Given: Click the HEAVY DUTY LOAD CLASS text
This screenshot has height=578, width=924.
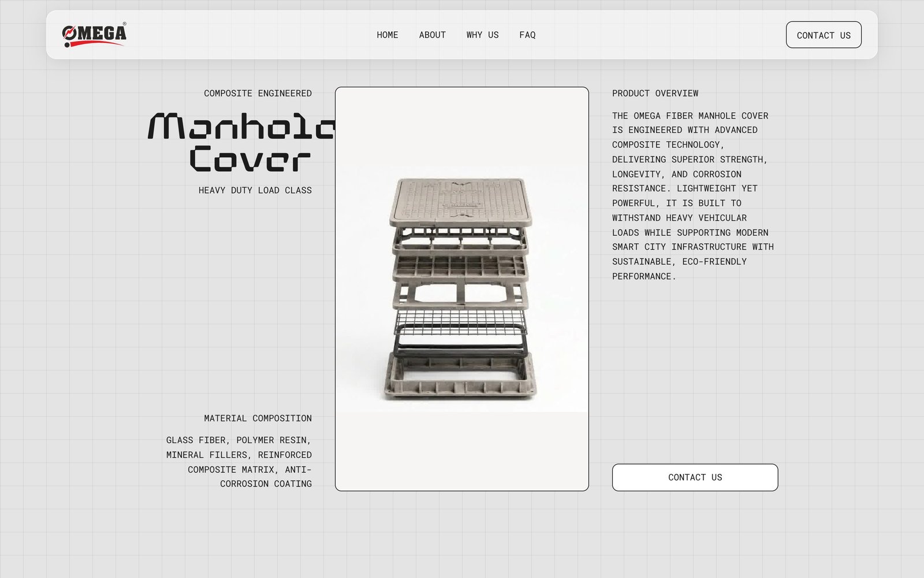Looking at the screenshot, I should [x=255, y=190].
